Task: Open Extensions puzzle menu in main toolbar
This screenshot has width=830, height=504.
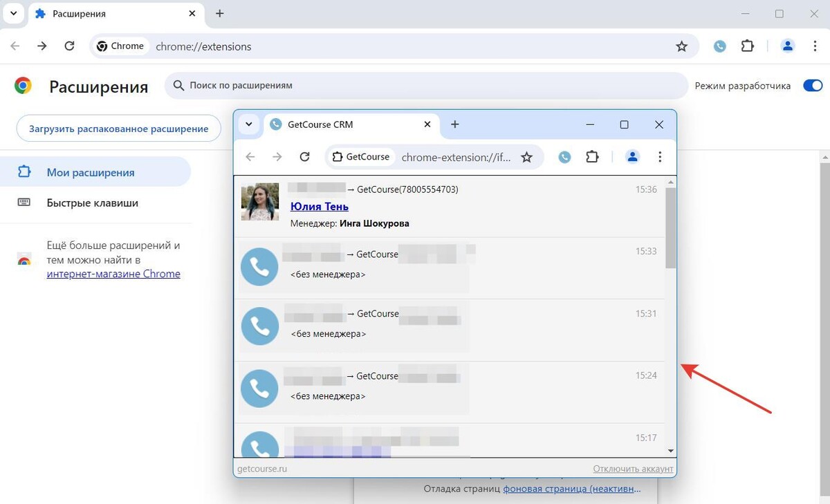Action: (x=747, y=46)
